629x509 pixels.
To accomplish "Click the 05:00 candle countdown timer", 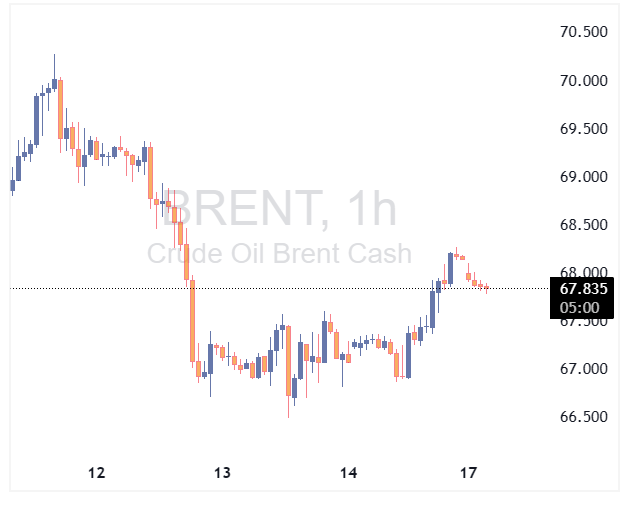I will 578,307.
